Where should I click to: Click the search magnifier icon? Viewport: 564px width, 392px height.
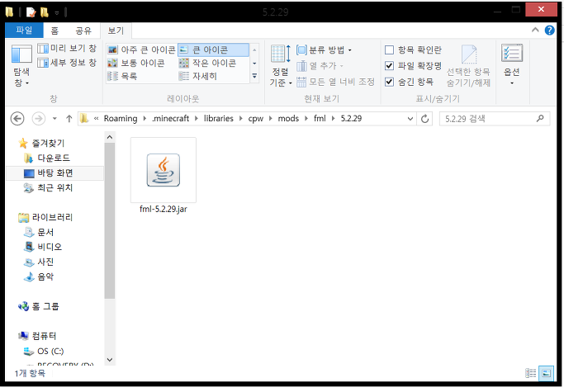[x=540, y=118]
